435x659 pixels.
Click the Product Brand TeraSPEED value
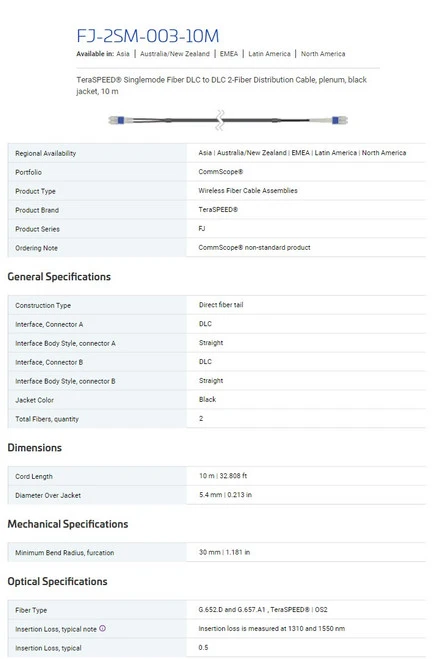(x=218, y=209)
